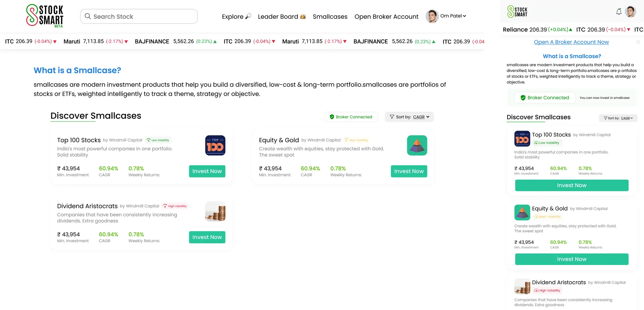Open the Leader Board menu item
Image resolution: width=644 pixels, height=310 pixels.
coord(282,16)
